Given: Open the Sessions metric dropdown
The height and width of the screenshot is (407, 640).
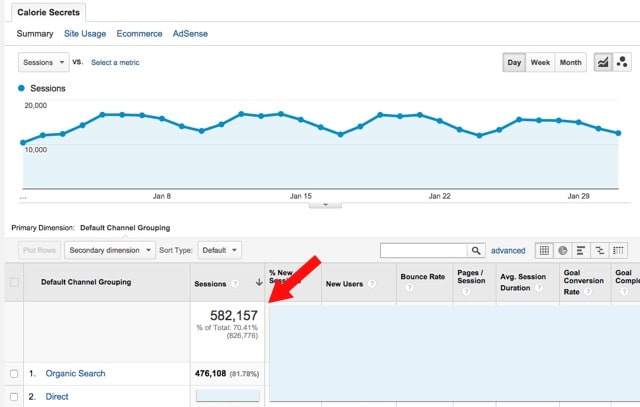Looking at the screenshot, I should coord(44,62).
